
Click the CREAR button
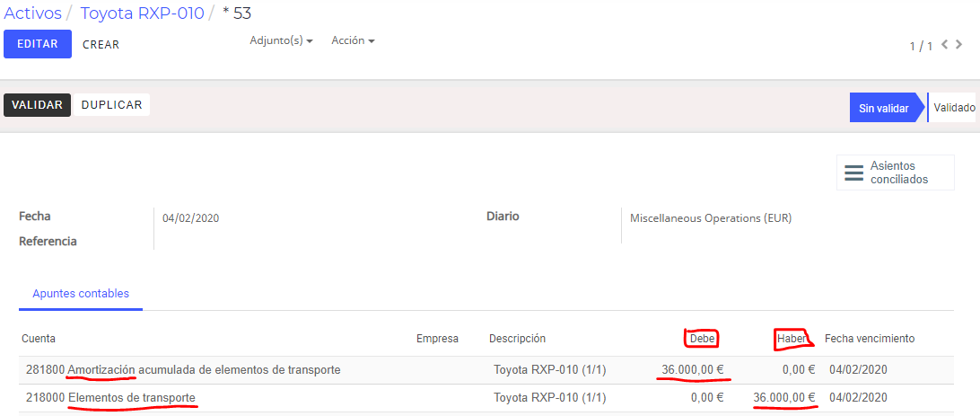coord(101,44)
